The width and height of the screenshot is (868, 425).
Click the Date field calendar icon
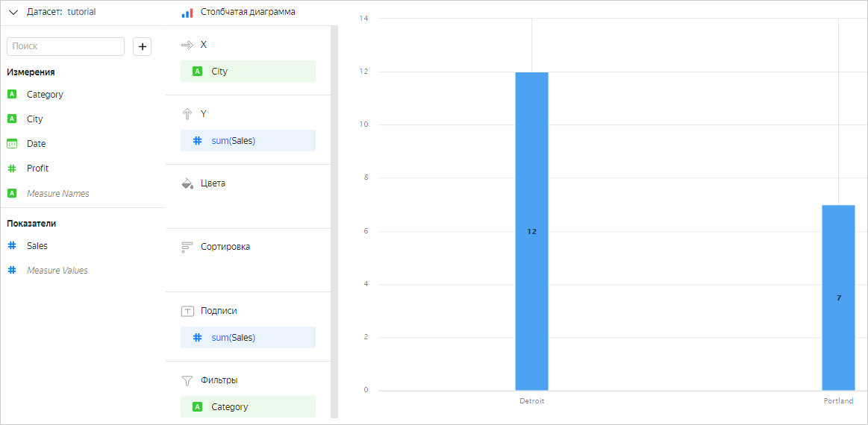pos(12,144)
